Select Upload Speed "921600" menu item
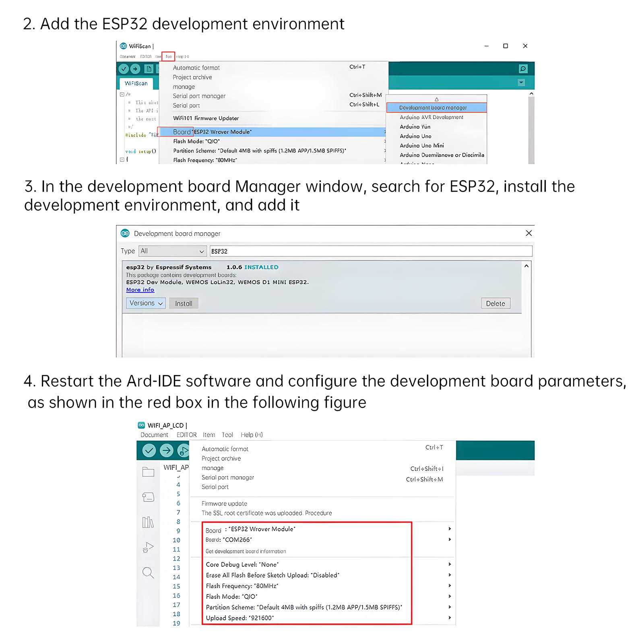Screen dimensions: 644x644 (x=239, y=618)
